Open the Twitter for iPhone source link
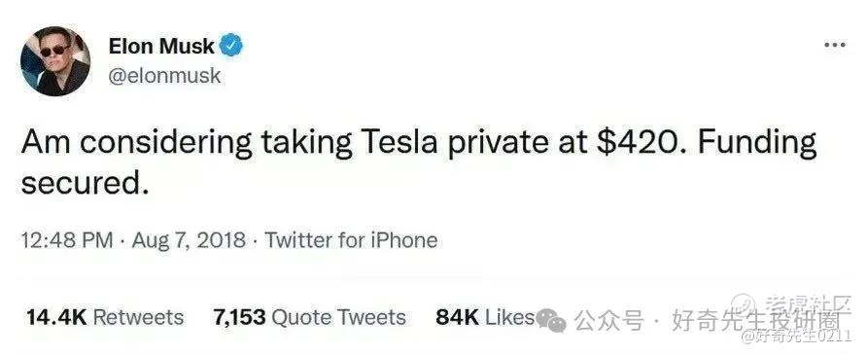 (351, 240)
